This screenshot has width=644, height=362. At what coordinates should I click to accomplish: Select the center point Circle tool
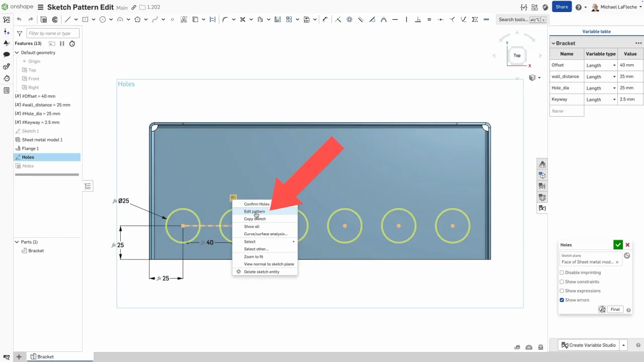click(103, 20)
